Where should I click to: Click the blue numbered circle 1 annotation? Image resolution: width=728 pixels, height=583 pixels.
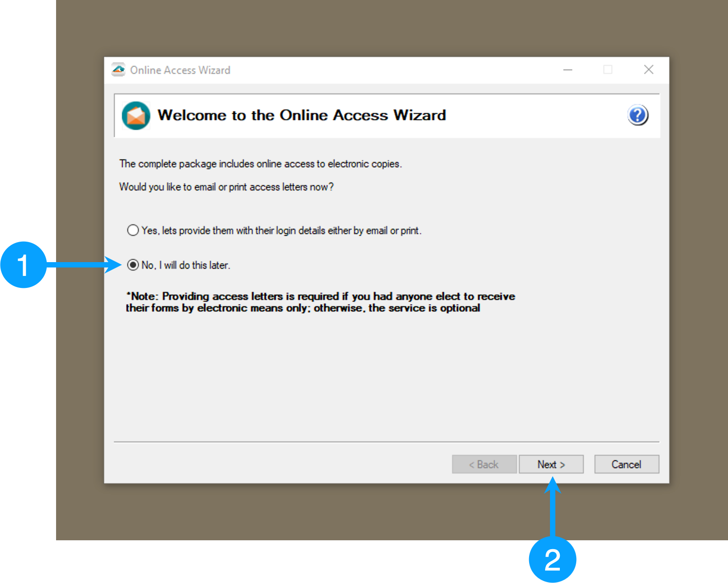tap(23, 265)
